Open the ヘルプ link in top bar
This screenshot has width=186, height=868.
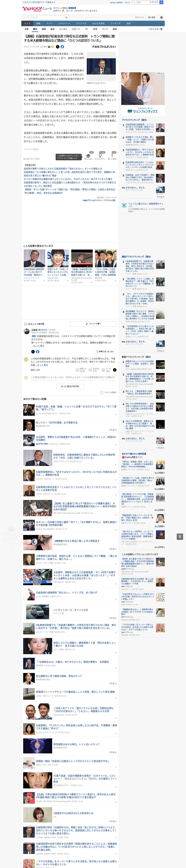[127, 2]
